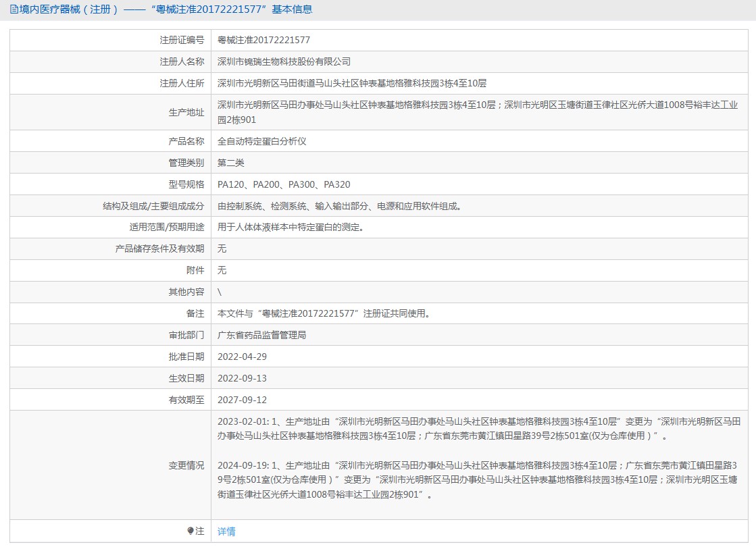Viewport: 756px width, 549px height.
Task: Click the backslash value in 其他内容 row
Action: tap(220, 292)
